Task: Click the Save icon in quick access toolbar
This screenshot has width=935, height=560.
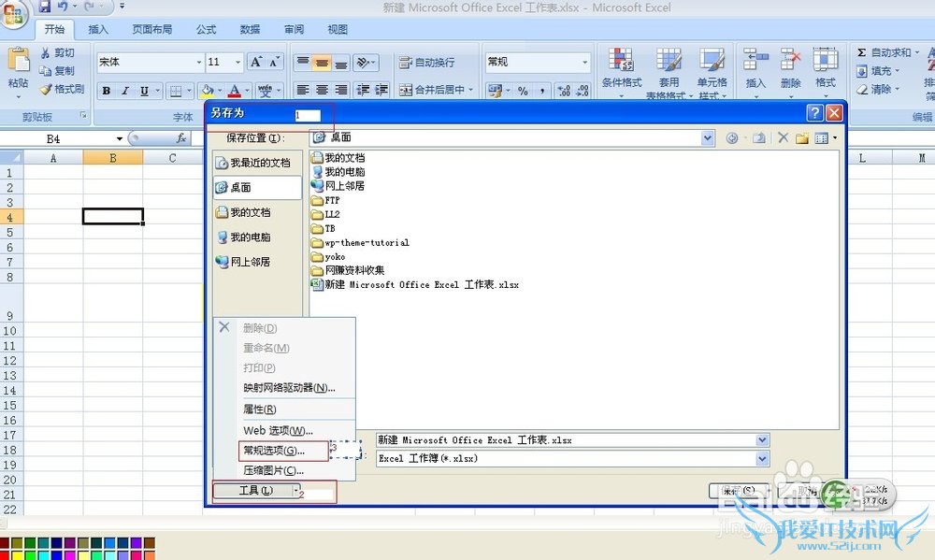Action: [45, 7]
